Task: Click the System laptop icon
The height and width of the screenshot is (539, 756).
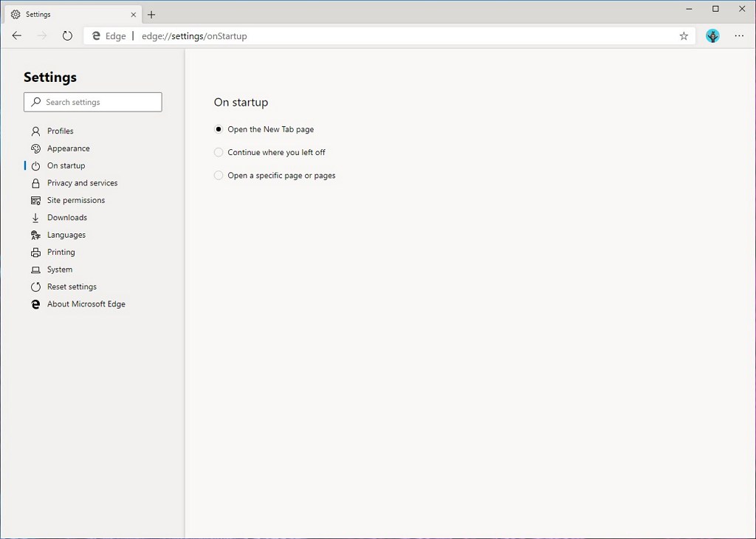Action: pos(35,269)
